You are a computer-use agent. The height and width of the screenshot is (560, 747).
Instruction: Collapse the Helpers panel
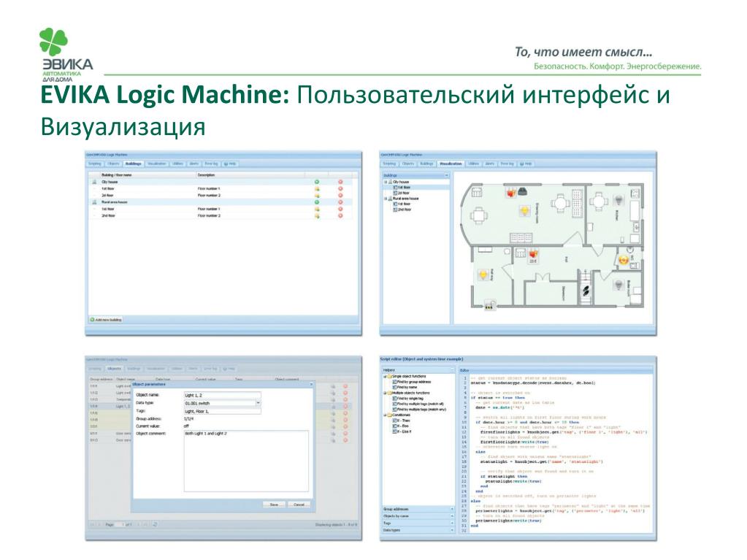pyautogui.click(x=452, y=370)
